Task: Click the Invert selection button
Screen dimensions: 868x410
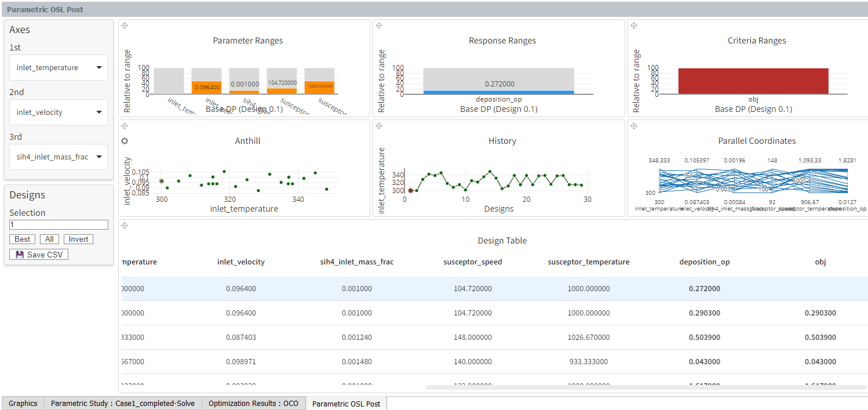Action: pyautogui.click(x=79, y=239)
